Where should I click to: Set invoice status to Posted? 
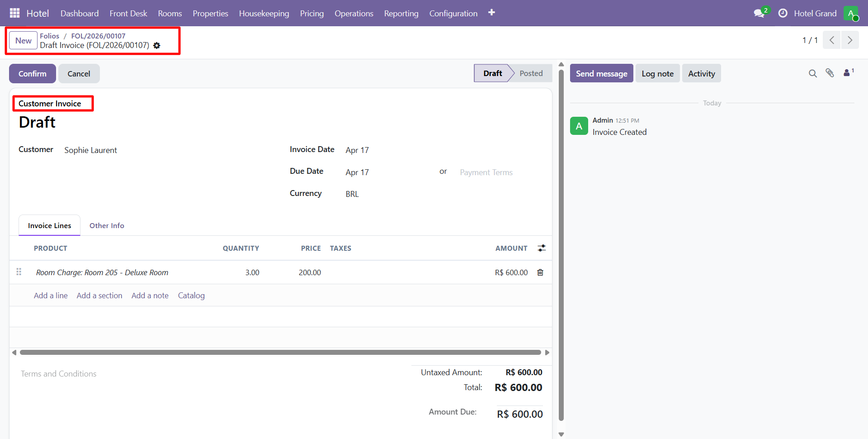click(x=531, y=73)
